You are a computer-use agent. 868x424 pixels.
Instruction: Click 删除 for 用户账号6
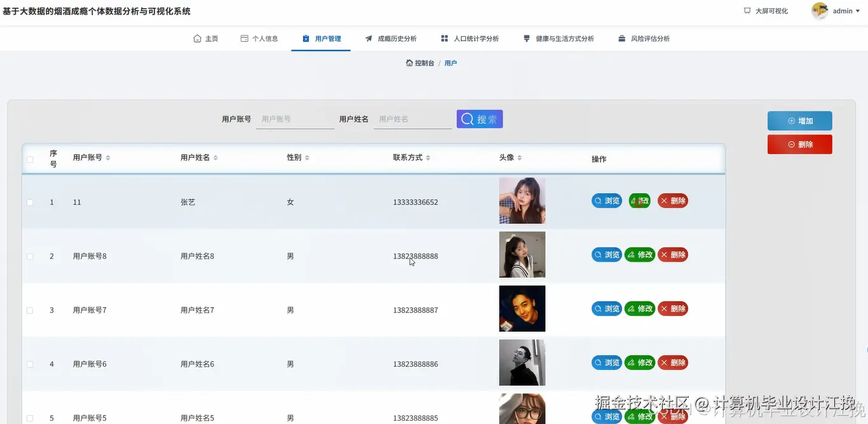[673, 362]
